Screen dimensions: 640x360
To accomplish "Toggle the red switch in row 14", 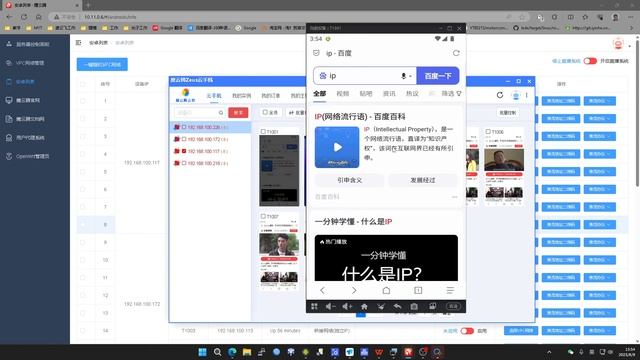I will pos(467,331).
